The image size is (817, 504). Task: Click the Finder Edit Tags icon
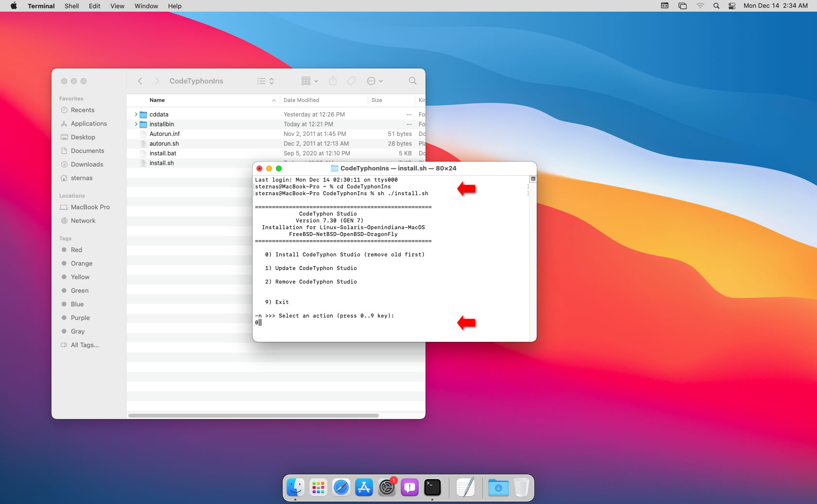point(351,81)
